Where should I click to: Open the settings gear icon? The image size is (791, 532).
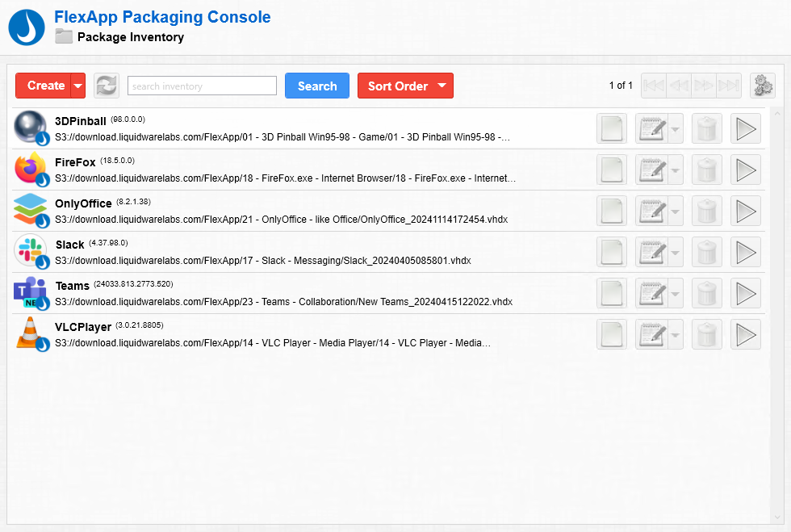pyautogui.click(x=762, y=86)
